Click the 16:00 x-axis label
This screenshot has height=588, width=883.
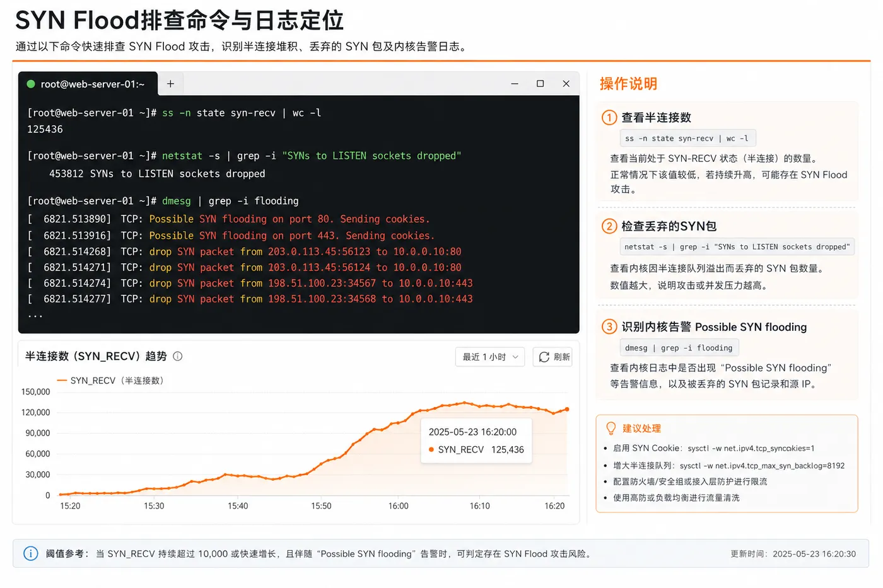[399, 506]
